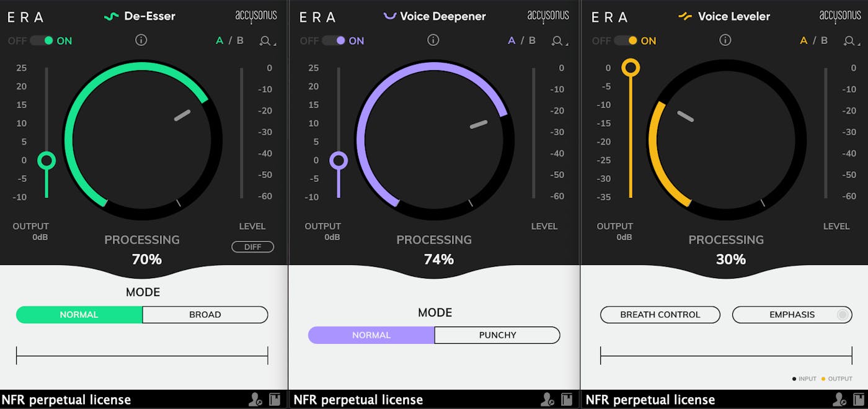Select state A in De-Esser

coord(219,41)
